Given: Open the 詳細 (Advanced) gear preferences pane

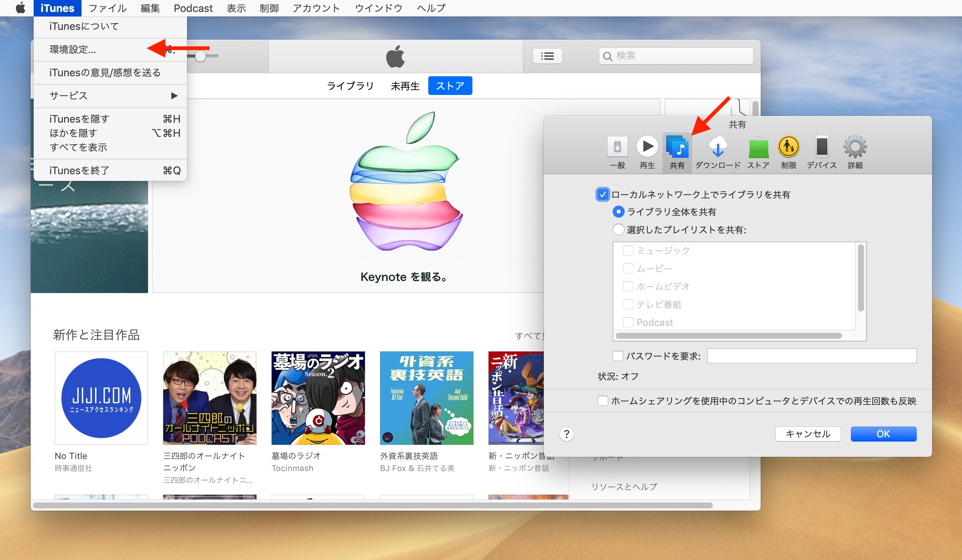Looking at the screenshot, I should (x=855, y=153).
